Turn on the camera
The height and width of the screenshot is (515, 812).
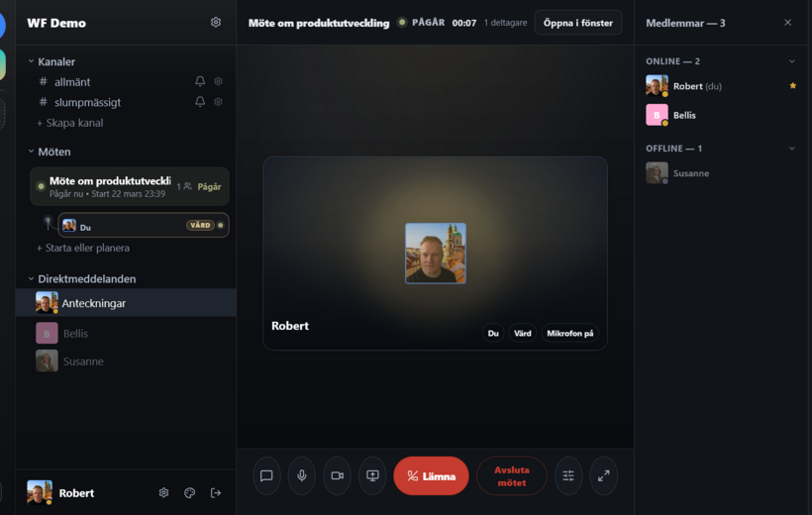coord(337,475)
